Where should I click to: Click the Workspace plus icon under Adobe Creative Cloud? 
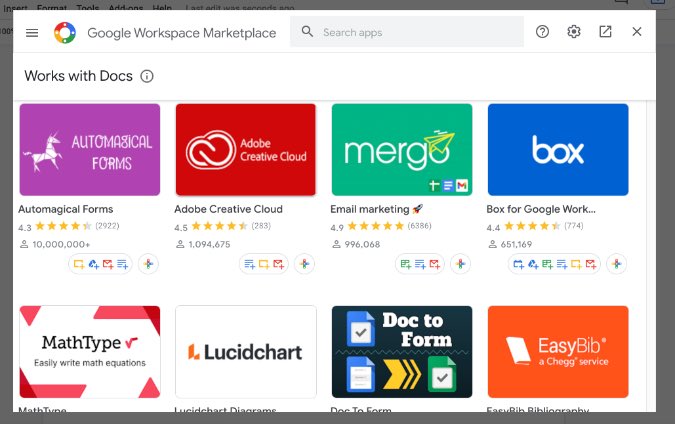[304, 264]
